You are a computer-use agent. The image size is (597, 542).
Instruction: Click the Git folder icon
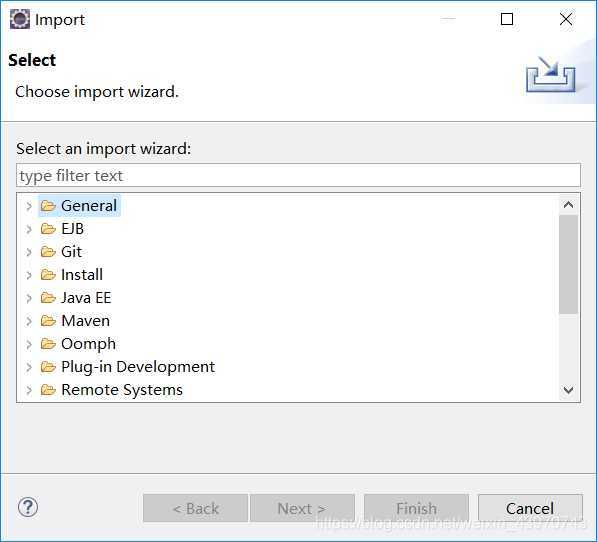pyautogui.click(x=48, y=252)
